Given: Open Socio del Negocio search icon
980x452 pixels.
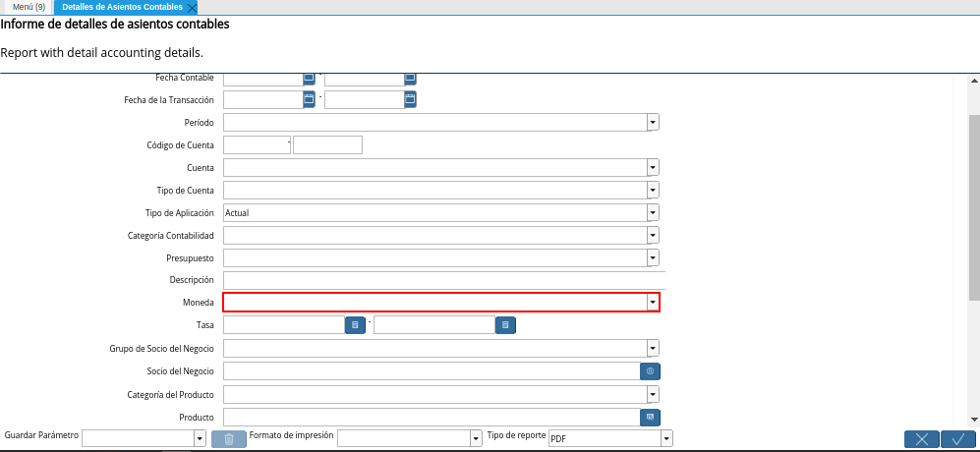Looking at the screenshot, I should pos(650,371).
